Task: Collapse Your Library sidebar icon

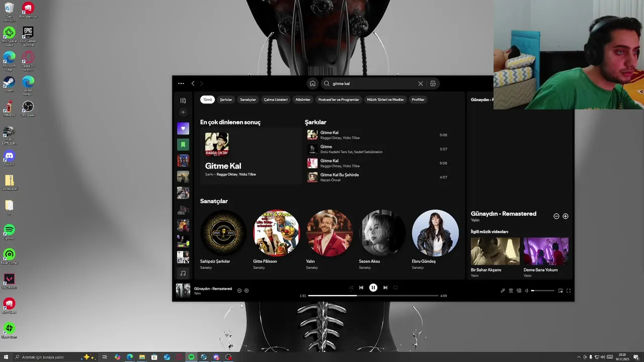Action: 183,101
